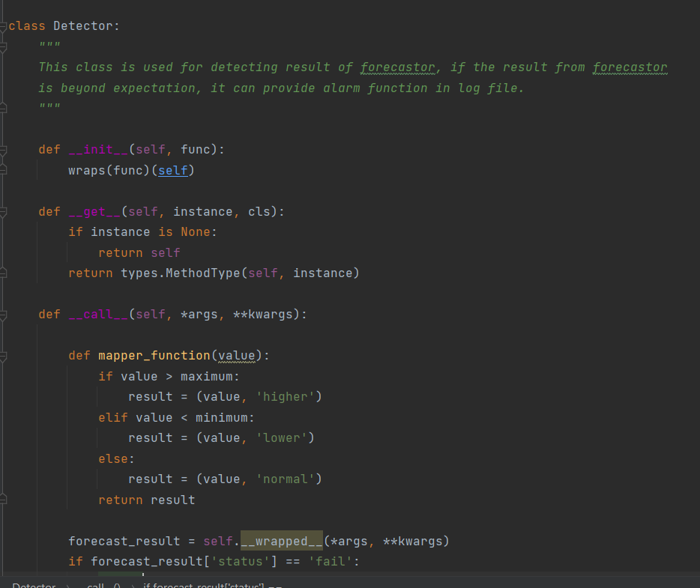Image resolution: width=700 pixels, height=588 pixels.
Task: Click the 'fail' string in the if statement
Action: (329, 562)
